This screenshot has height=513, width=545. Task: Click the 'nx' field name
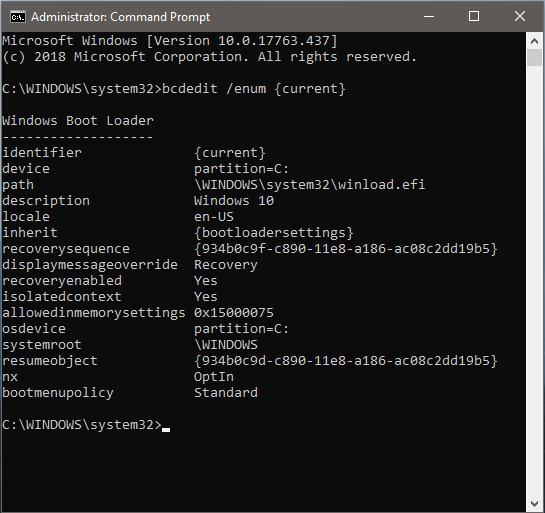click(10, 376)
